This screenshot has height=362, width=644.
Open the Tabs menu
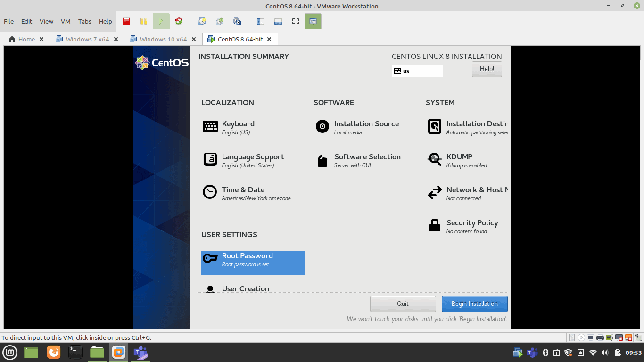(x=85, y=21)
